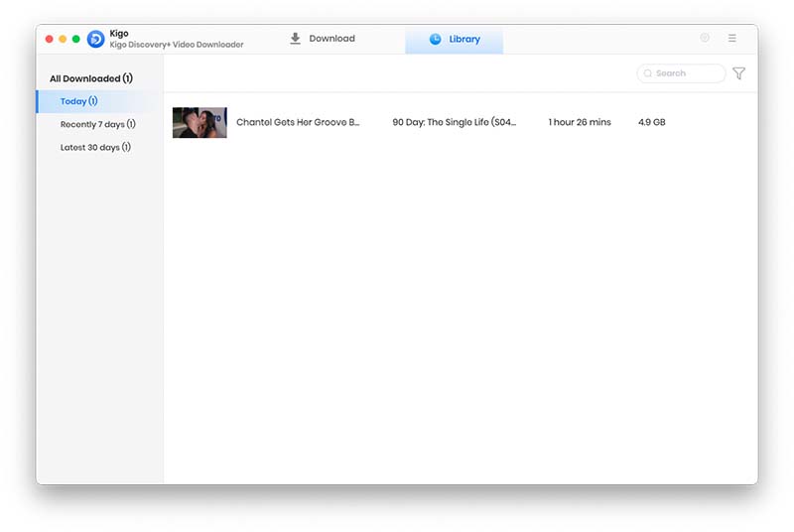
Task: Click the download arrow icon
Action: pos(295,39)
